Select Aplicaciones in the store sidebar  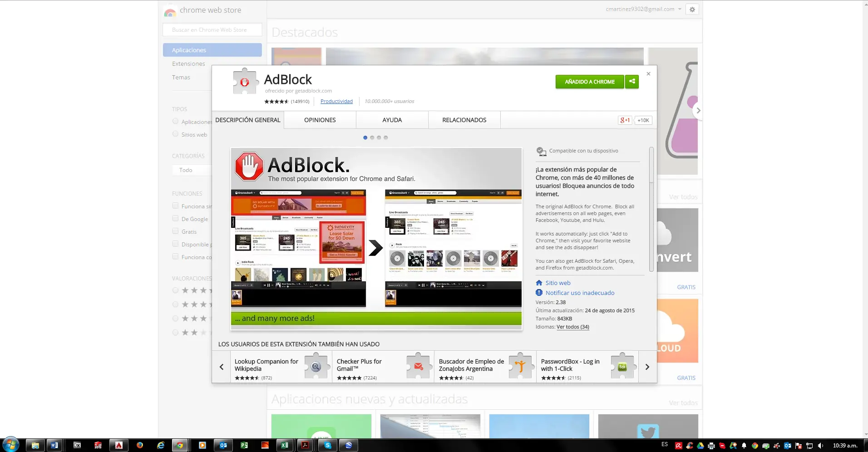click(x=212, y=50)
